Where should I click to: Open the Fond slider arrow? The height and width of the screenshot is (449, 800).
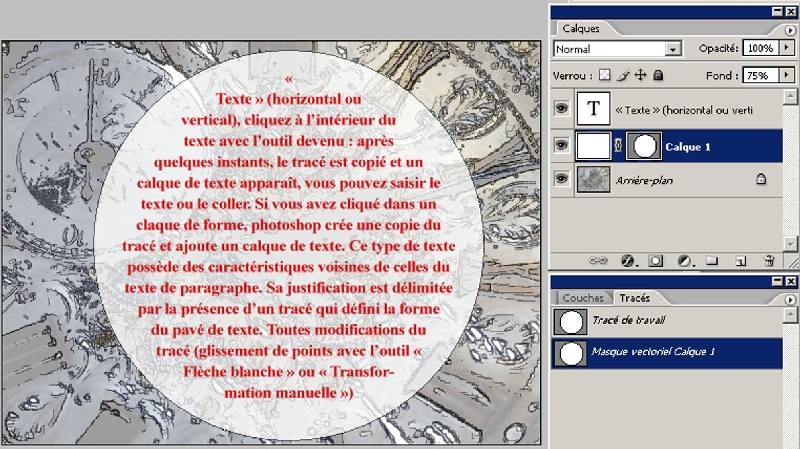point(787,75)
